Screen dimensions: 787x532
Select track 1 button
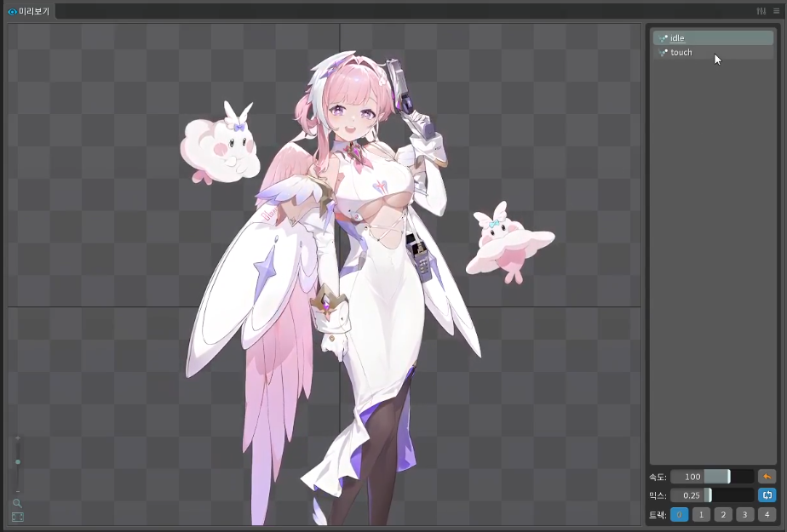pyautogui.click(x=701, y=514)
